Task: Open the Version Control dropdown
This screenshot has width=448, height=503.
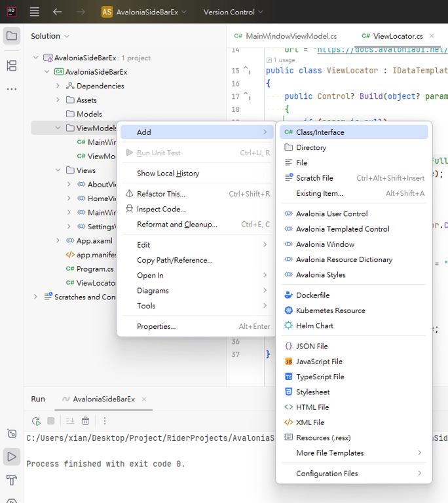Action: 233,12
